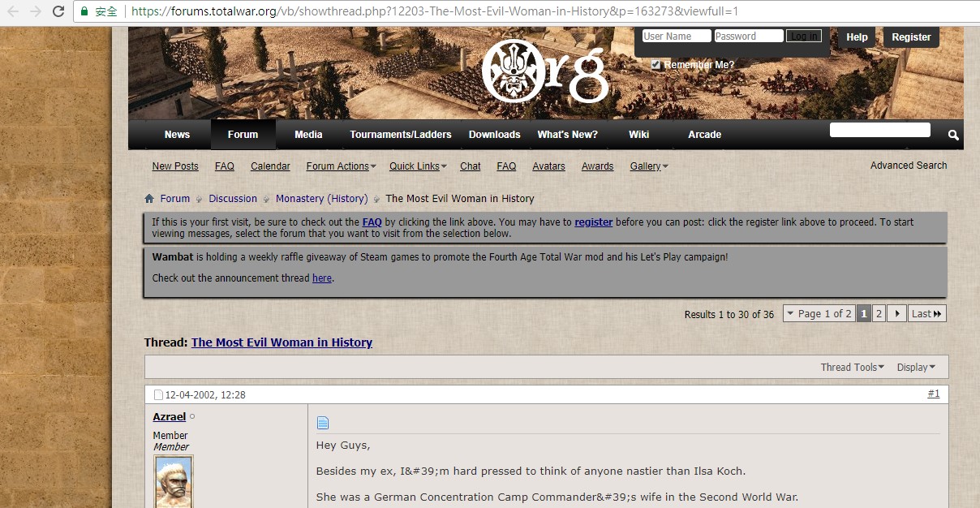
Task: Switch to the Media tab
Action: [x=308, y=135]
